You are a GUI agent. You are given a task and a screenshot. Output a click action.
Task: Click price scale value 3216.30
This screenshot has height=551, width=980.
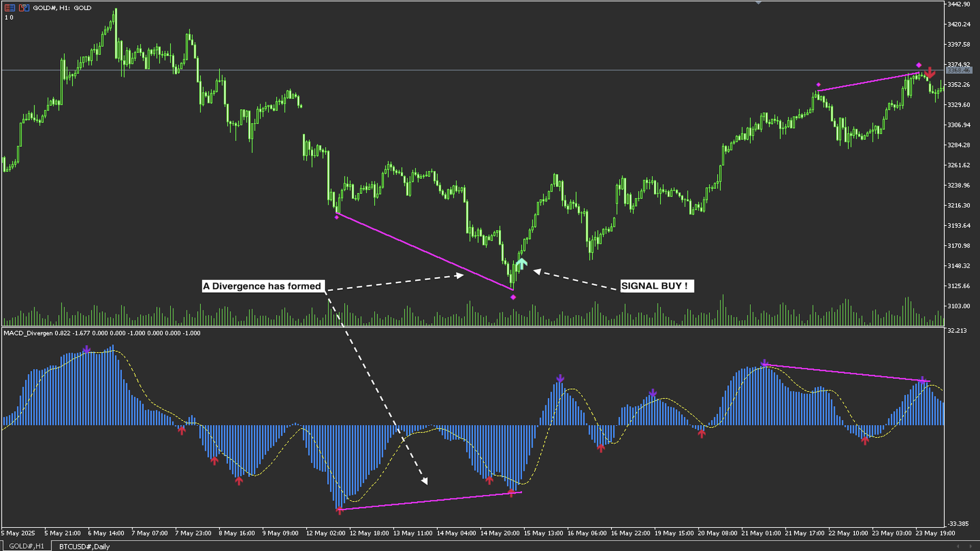[x=959, y=205]
